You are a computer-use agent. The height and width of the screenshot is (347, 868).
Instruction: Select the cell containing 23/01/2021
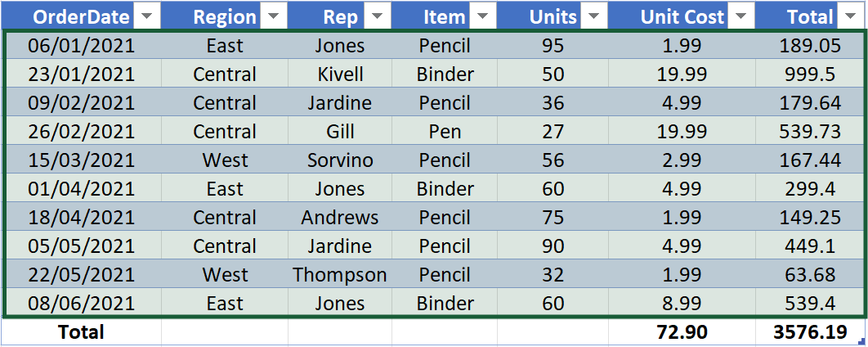[x=80, y=74]
